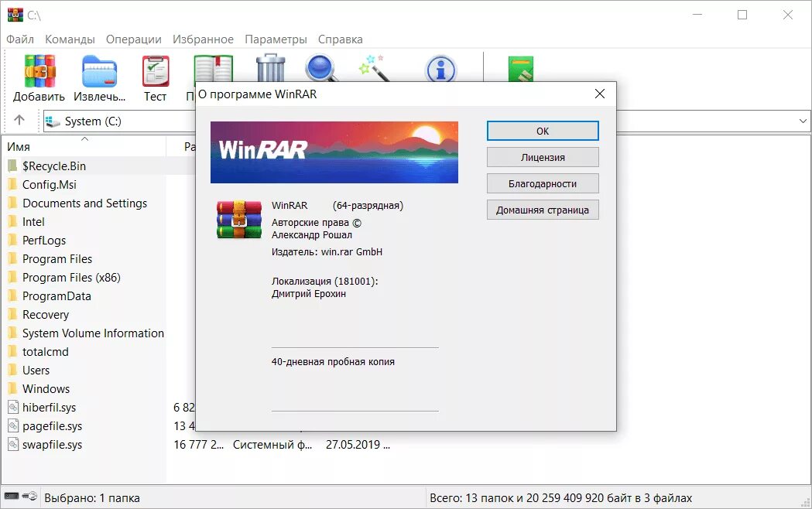Image resolution: width=812 pixels, height=509 pixels.
Task: Select the Program Files folder
Action: click(57, 259)
